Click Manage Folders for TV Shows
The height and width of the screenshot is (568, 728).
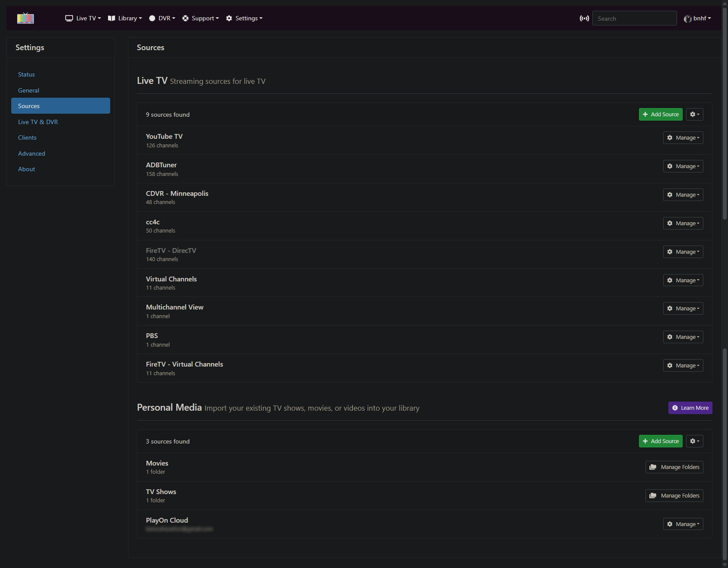(674, 495)
